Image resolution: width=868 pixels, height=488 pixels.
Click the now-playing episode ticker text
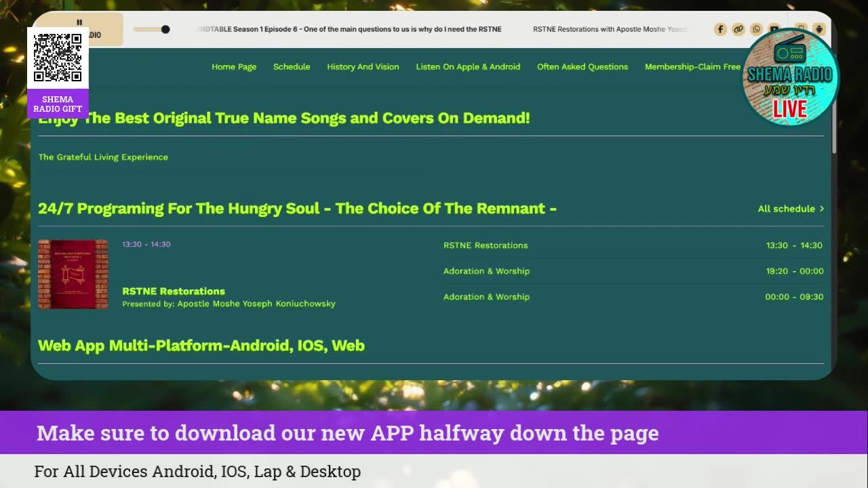point(349,29)
